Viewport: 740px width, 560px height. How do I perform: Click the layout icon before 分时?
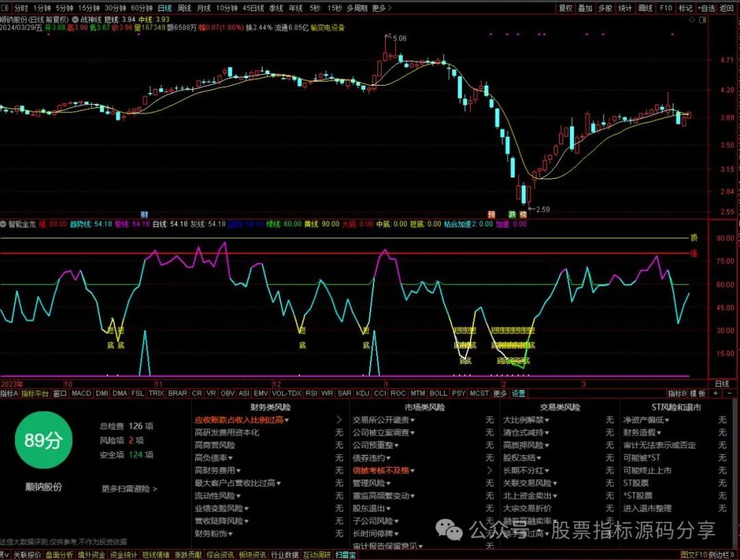5,8
